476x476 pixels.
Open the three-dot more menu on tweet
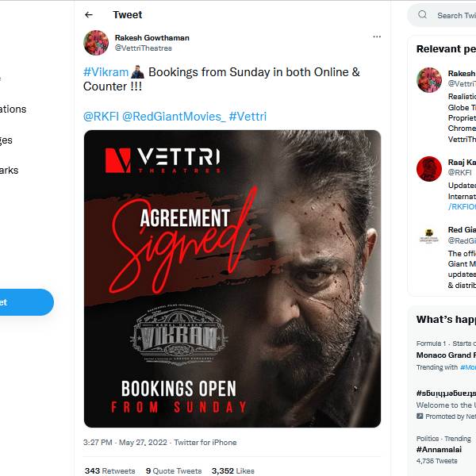click(377, 36)
